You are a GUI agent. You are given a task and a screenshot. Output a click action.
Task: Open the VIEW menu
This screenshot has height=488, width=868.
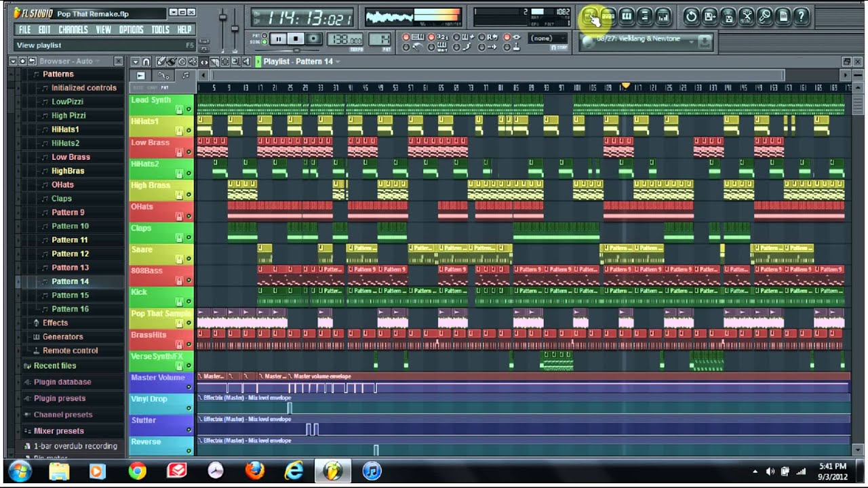coord(103,30)
